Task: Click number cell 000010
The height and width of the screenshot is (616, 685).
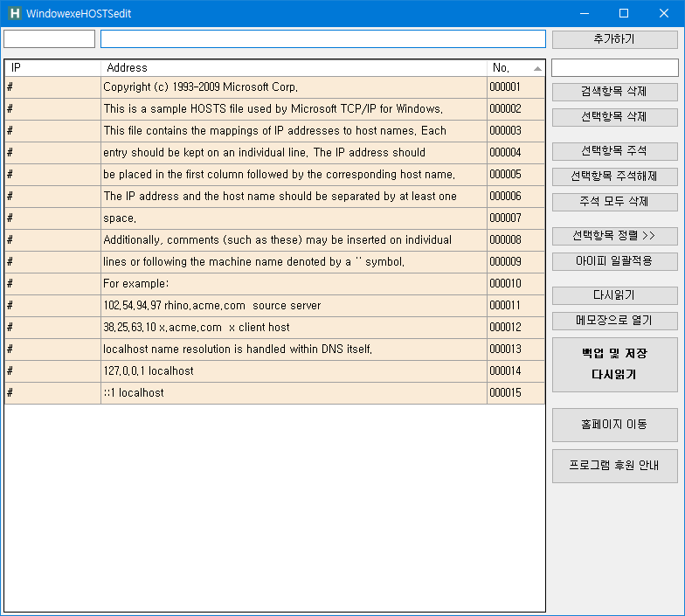Action: [x=515, y=284]
